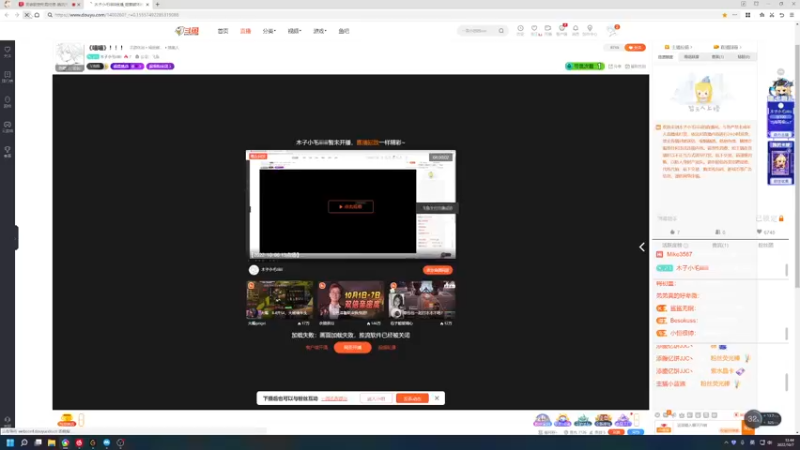800x450 pixels.
Task: Play the replay video in center
Action: point(351,207)
